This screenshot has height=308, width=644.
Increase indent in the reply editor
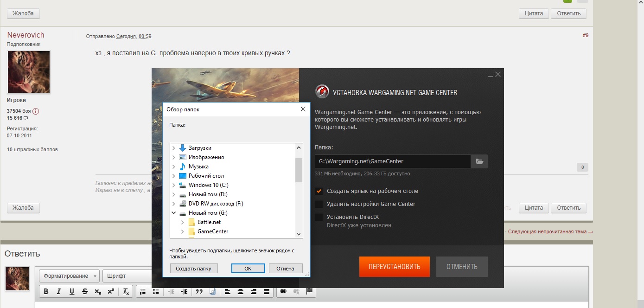184,291
